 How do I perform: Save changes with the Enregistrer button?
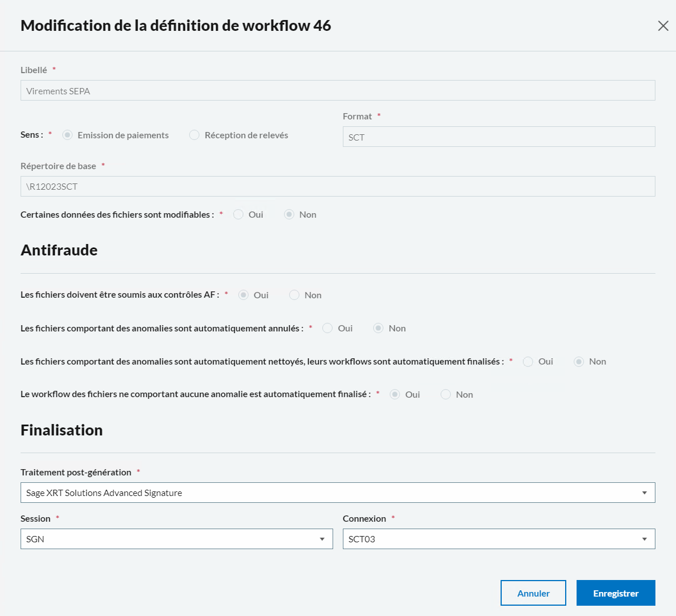(x=615, y=593)
